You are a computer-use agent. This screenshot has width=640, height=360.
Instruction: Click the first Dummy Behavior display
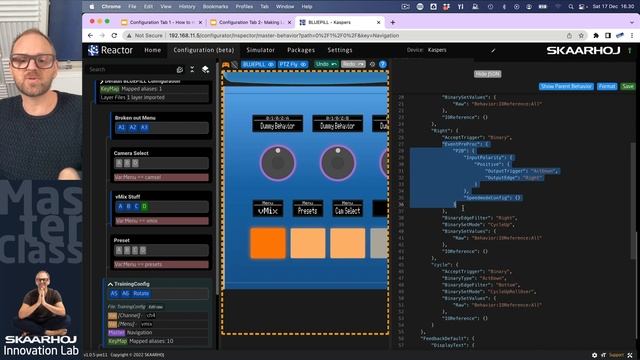coord(278,124)
